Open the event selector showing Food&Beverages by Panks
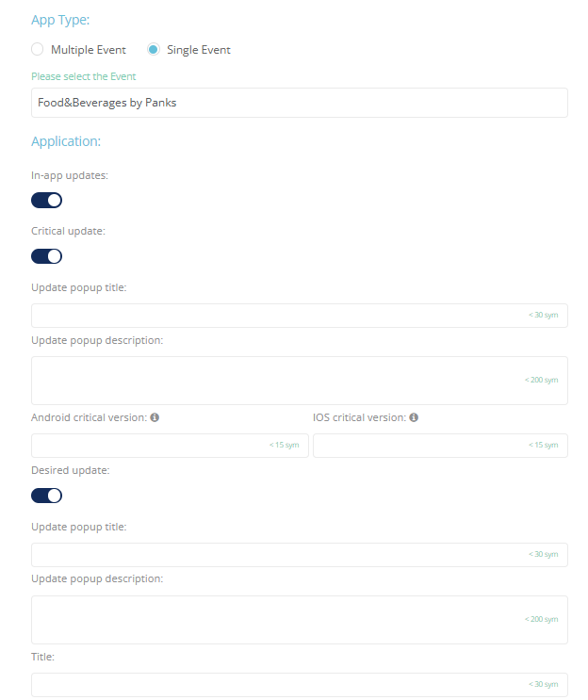This screenshot has height=700, width=588. click(299, 103)
